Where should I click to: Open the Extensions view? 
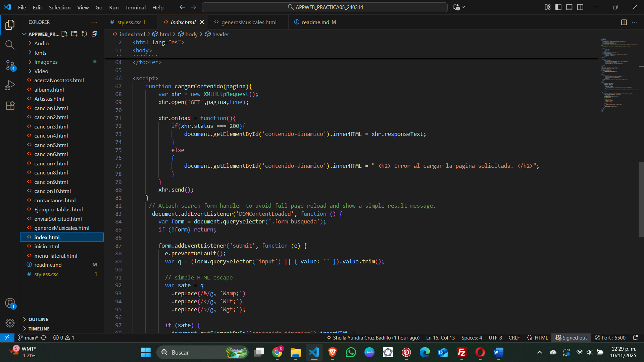pos(10,105)
